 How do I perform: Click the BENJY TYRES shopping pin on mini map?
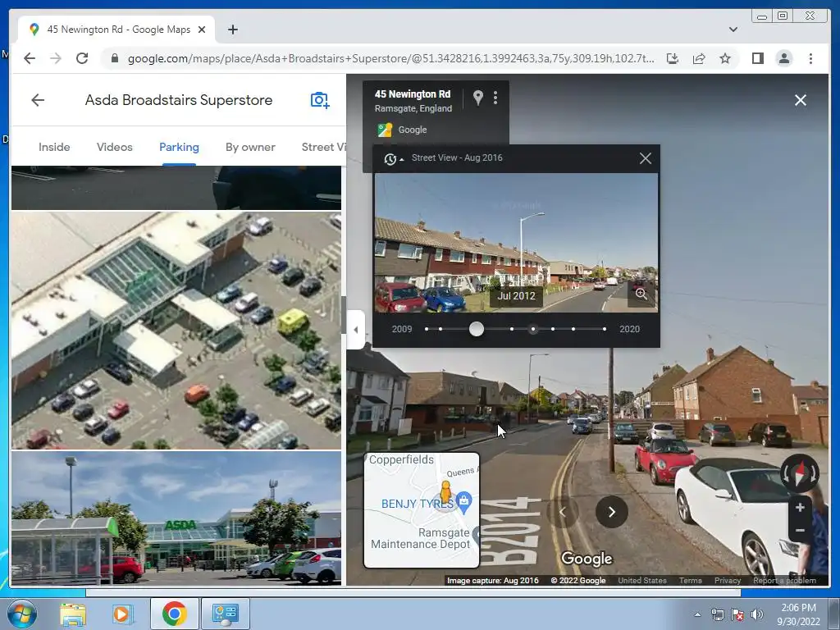point(464,502)
